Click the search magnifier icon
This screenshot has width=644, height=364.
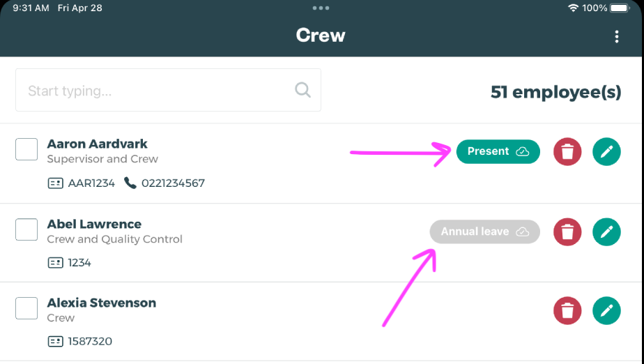click(x=302, y=90)
